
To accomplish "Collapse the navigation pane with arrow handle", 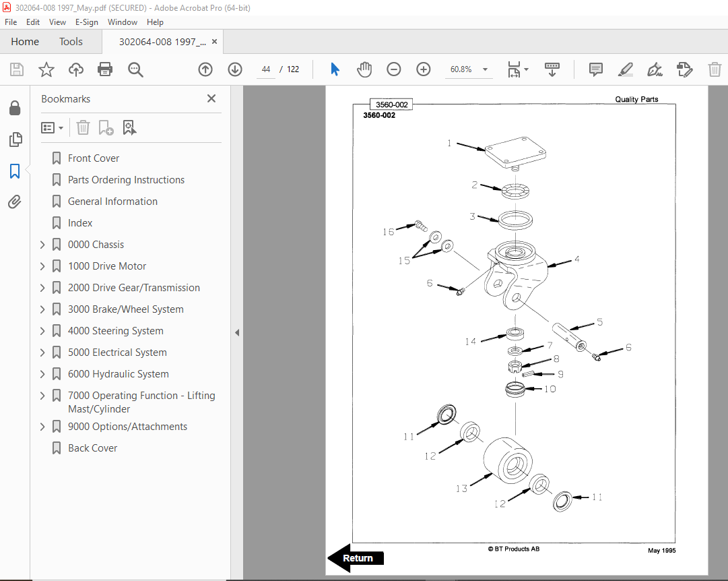I will click(x=237, y=332).
